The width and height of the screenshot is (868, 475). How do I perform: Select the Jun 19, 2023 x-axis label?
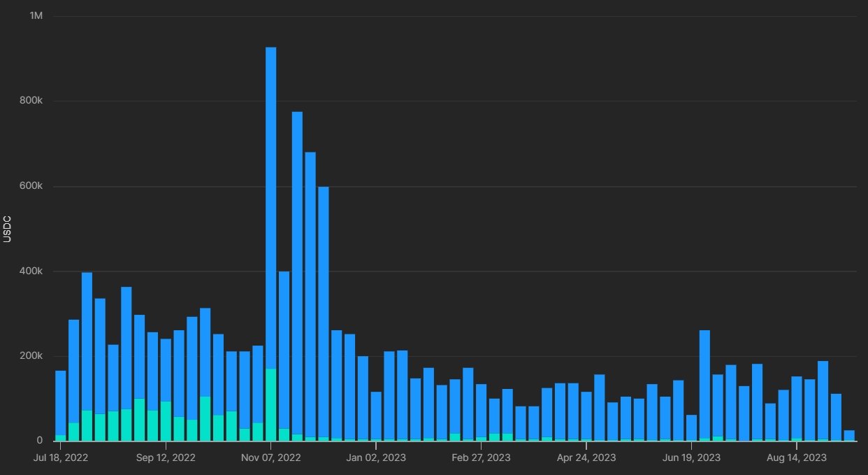[x=691, y=458]
